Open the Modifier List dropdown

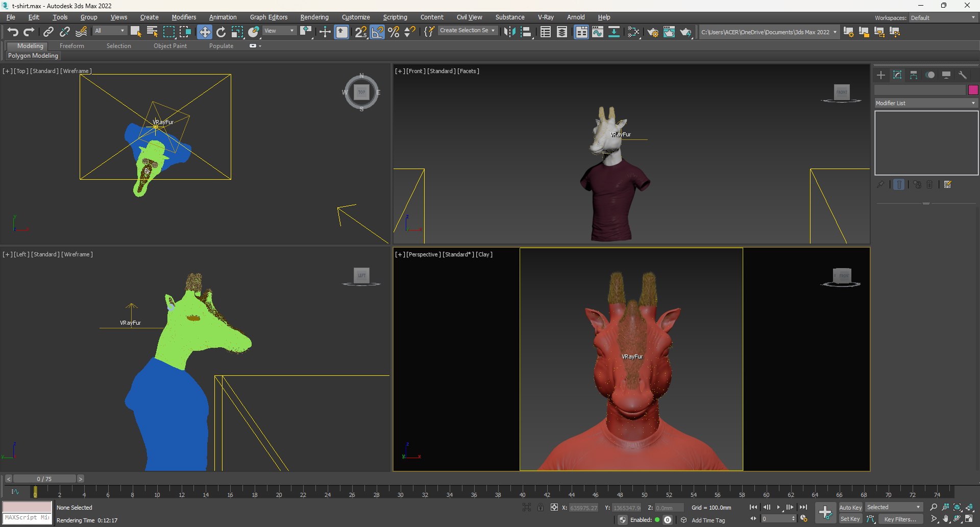coord(926,103)
